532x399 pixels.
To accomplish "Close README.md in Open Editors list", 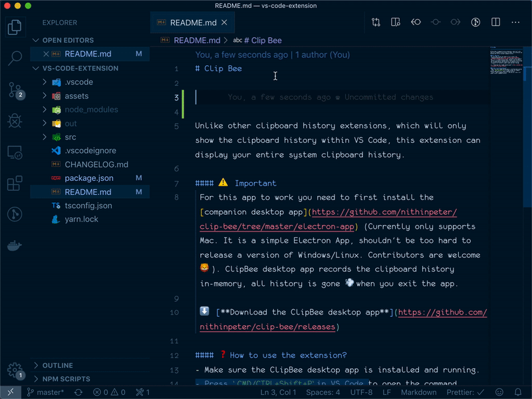I will point(46,54).
